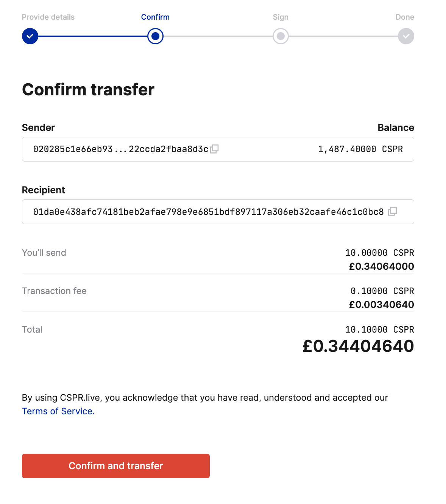The width and height of the screenshot is (446, 504).
Task: Click the £0.34404640 total amount
Action: pos(359,346)
